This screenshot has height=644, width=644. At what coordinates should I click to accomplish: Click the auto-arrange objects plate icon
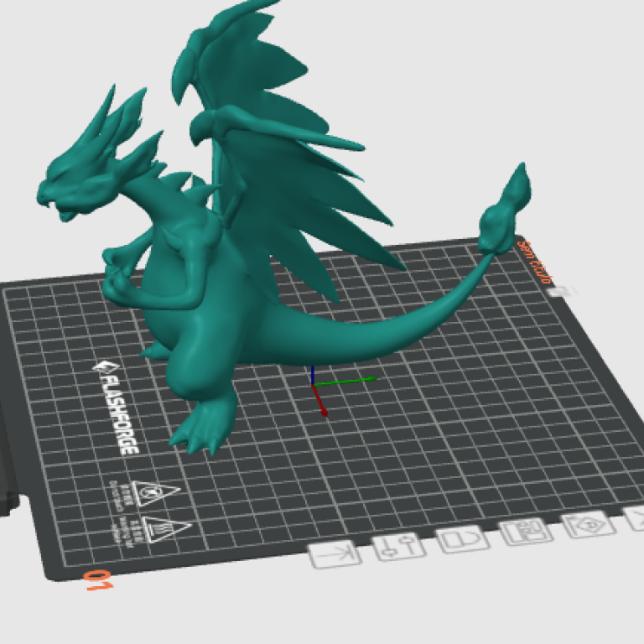(x=526, y=532)
